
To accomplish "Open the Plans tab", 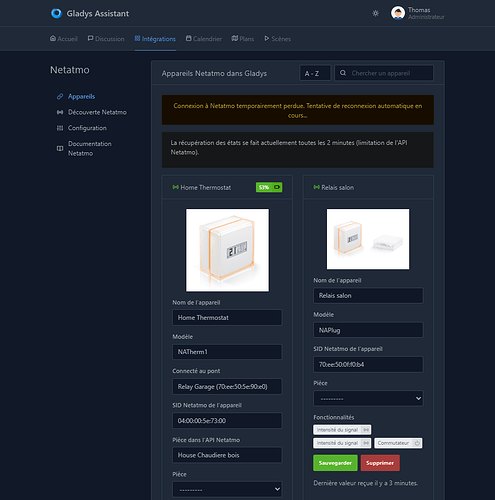I will pos(243,39).
